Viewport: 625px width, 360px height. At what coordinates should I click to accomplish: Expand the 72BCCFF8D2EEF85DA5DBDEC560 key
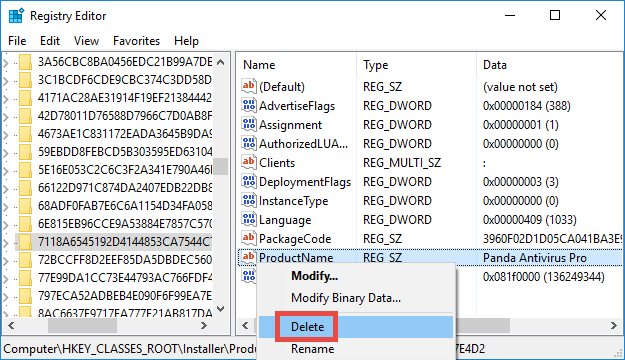click(x=6, y=261)
